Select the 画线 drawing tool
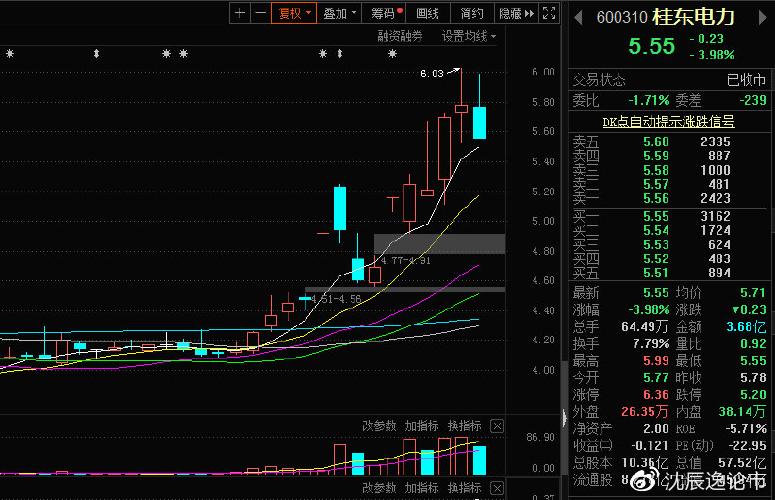This screenshot has width=775, height=500. [x=428, y=13]
